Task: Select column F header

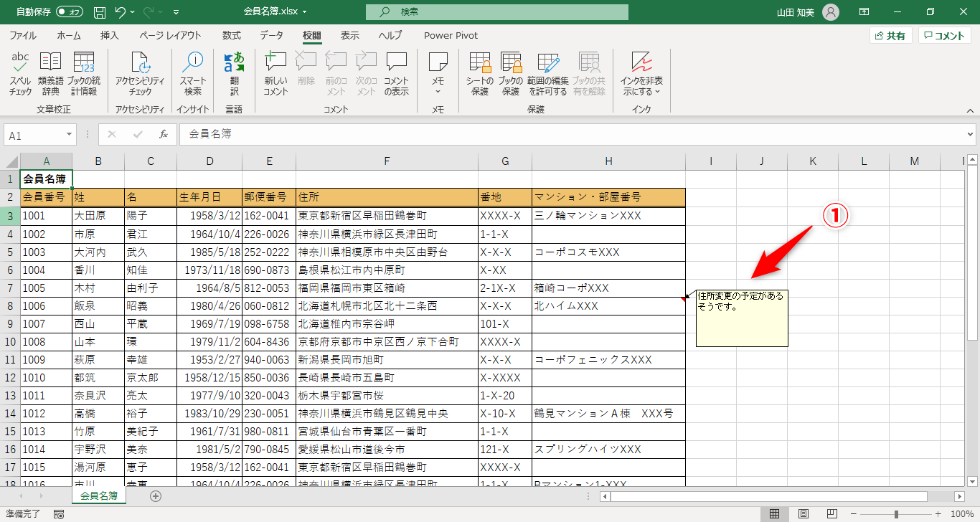Action: (x=387, y=161)
